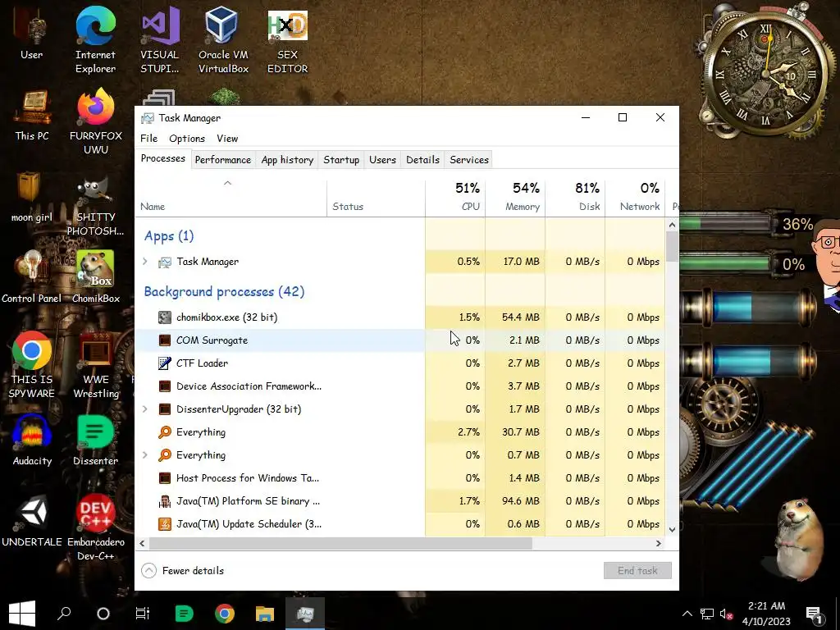Open the Oracle VM VirtualBox desktop icon
This screenshot has height=630, width=840.
tap(223, 40)
